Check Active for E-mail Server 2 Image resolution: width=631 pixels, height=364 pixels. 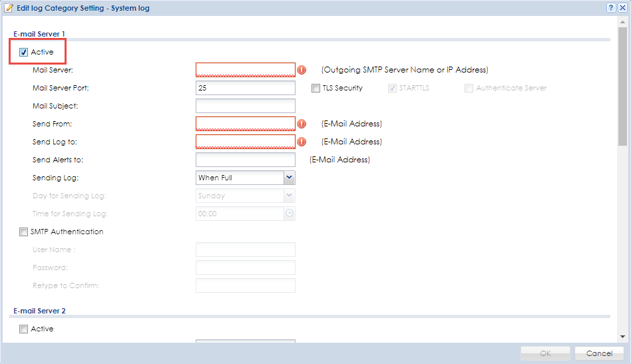pos(23,329)
